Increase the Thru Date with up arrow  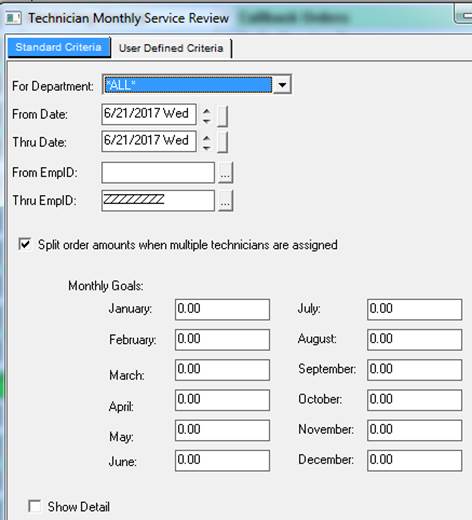click(207, 138)
